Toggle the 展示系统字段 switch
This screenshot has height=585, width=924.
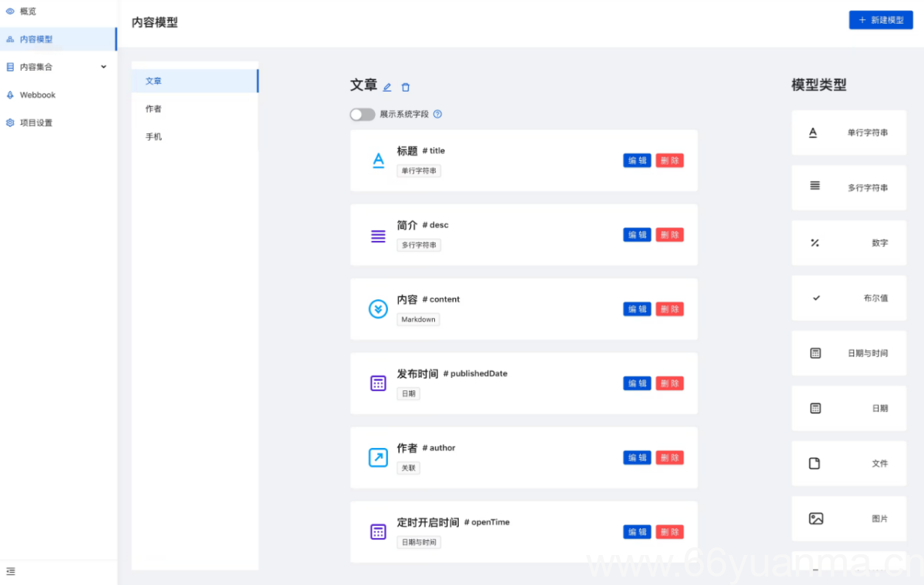pyautogui.click(x=362, y=114)
